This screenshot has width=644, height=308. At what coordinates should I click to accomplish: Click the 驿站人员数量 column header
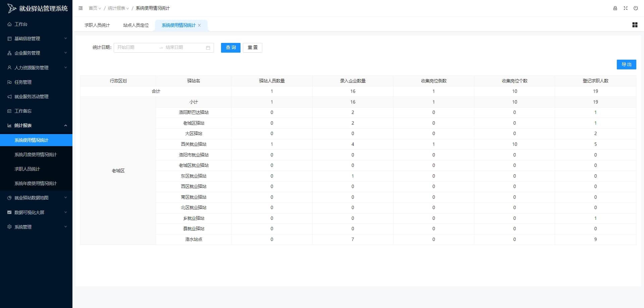[x=272, y=81]
